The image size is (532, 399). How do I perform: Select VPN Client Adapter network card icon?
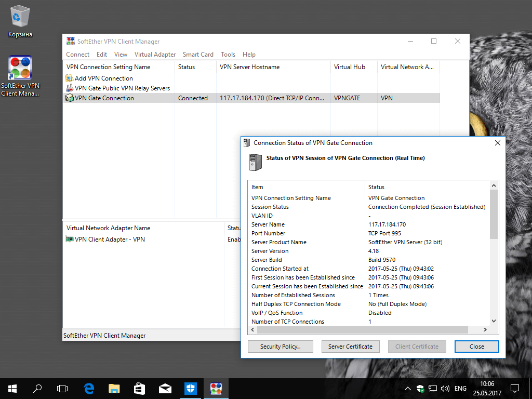click(x=69, y=239)
